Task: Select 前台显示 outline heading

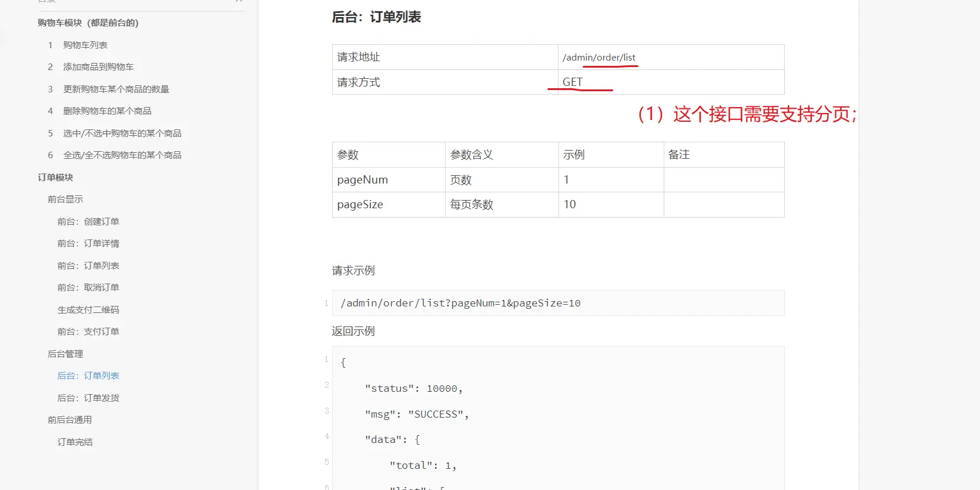Action: (65, 199)
